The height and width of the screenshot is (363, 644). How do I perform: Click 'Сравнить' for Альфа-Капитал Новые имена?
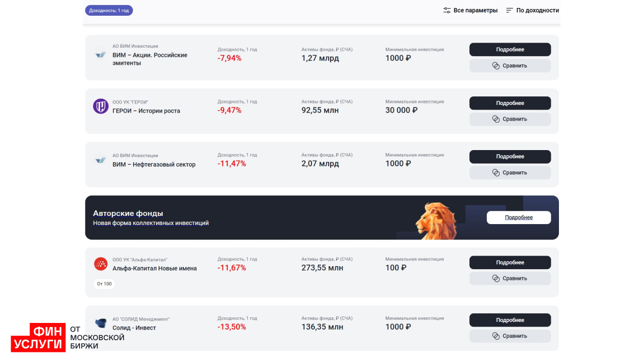coord(510,278)
